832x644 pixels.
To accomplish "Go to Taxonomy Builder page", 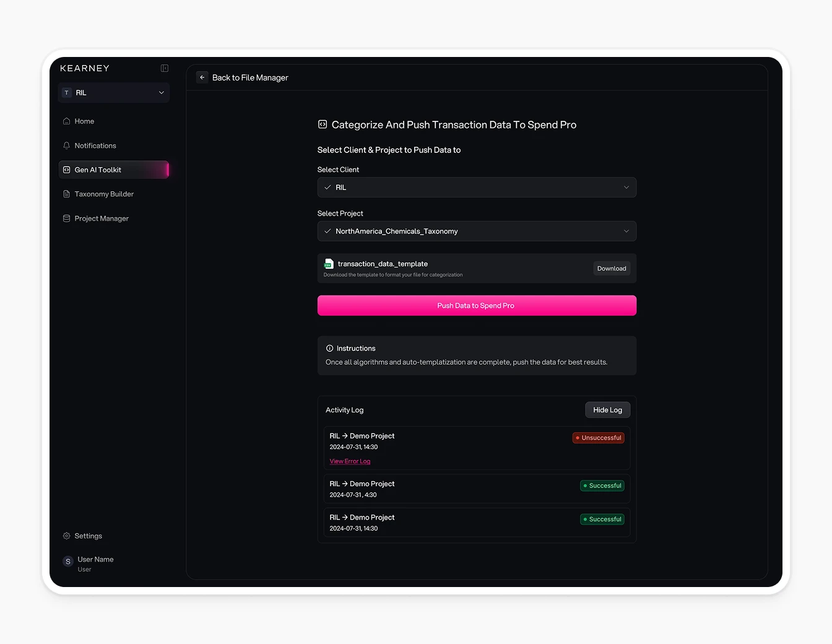I will (104, 194).
